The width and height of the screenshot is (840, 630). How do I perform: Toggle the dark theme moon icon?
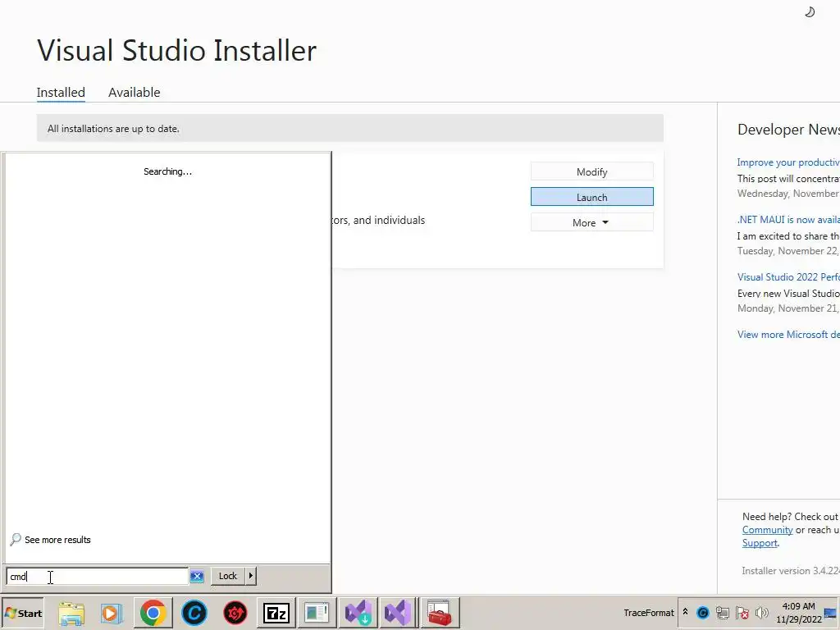(810, 11)
